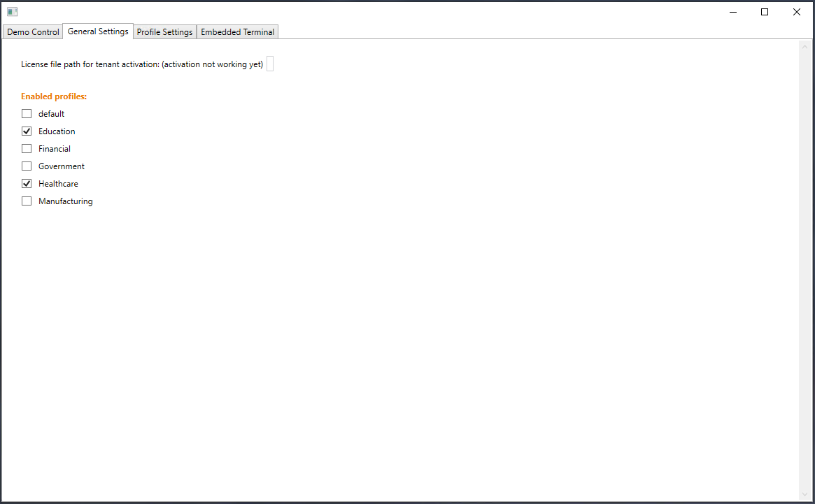
Task: Enable the default profile checkbox
Action: coord(27,114)
